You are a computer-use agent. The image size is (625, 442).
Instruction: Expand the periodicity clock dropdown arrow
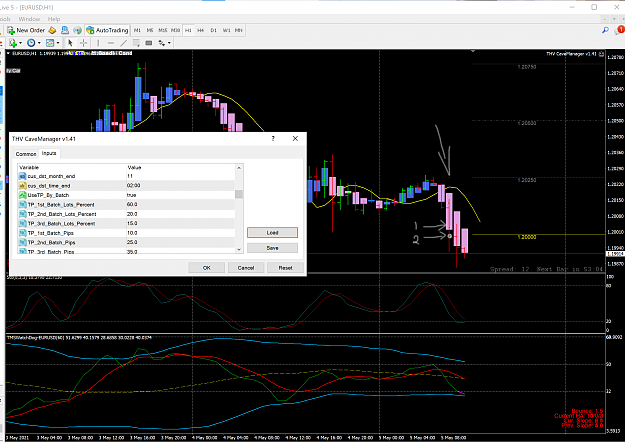click(x=39, y=43)
